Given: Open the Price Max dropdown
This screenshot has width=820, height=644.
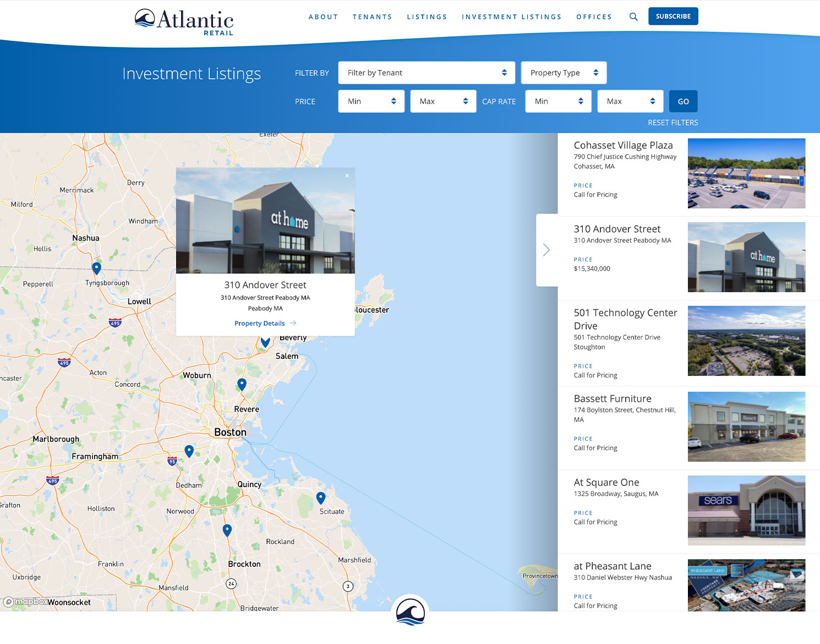Looking at the screenshot, I should 443,101.
